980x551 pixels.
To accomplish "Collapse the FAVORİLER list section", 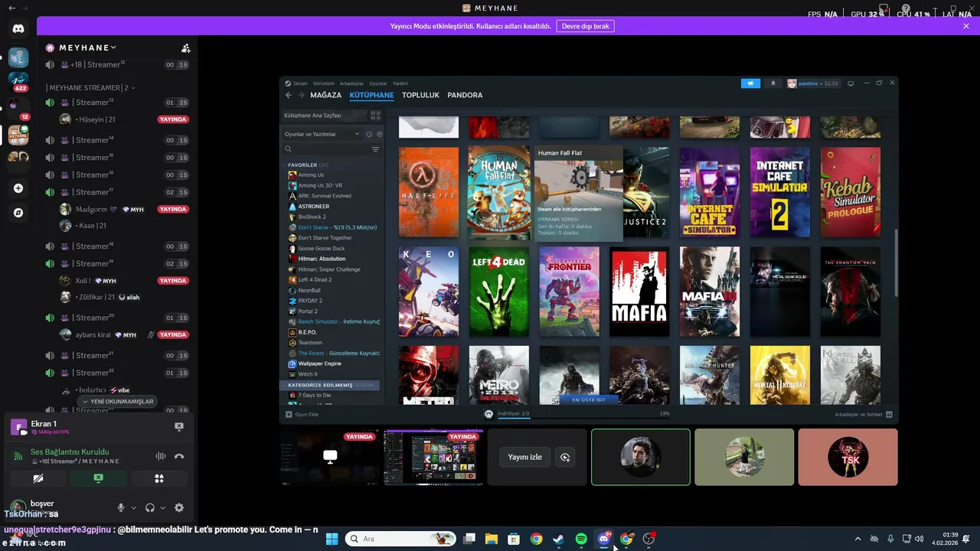I will tap(307, 165).
